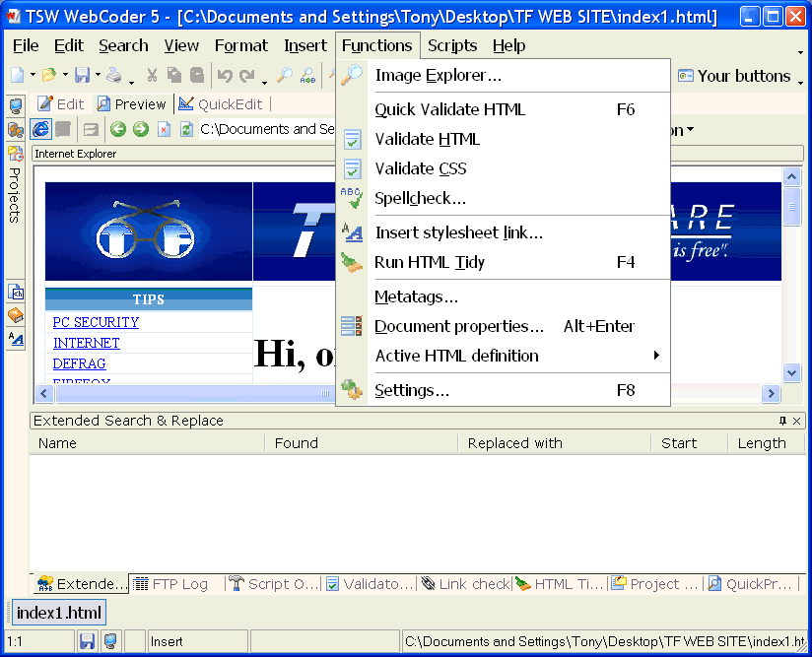Image resolution: width=812 pixels, height=657 pixels.
Task: Click the Open folder toolbar icon
Action: pyautogui.click(x=48, y=76)
